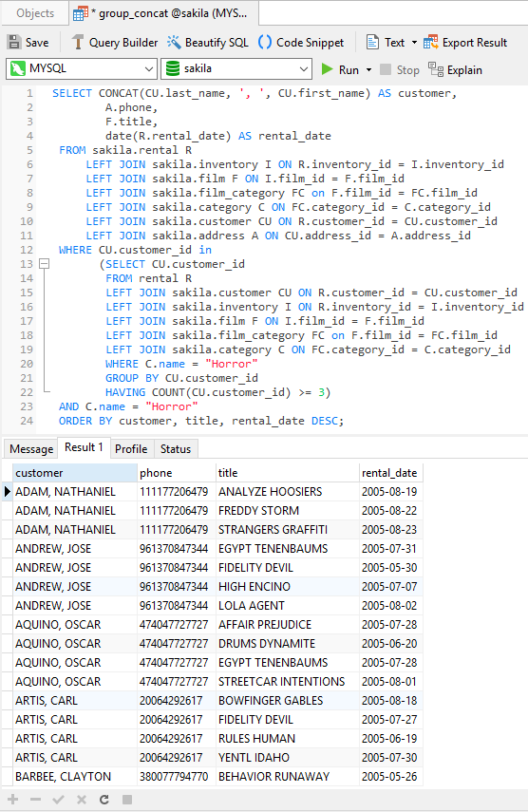Click the add record plus icon
This screenshot has width=528, height=812.
(x=13, y=800)
